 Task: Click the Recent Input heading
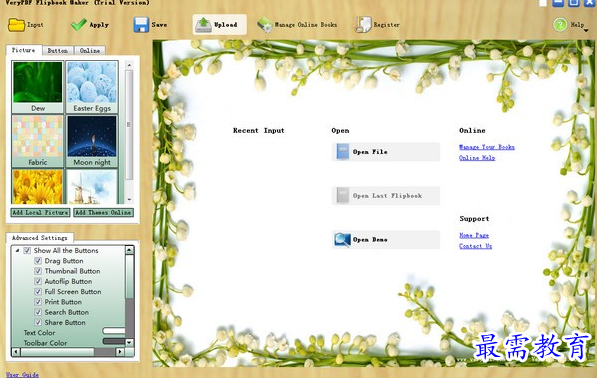(259, 131)
